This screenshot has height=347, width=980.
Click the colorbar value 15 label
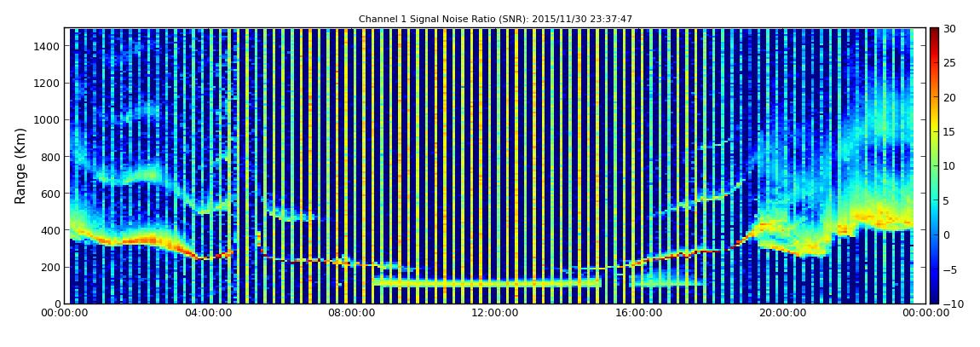(950, 132)
